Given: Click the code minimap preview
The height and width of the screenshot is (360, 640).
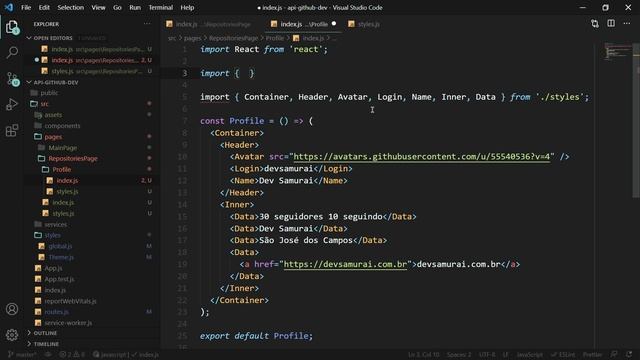Looking at the screenshot, I should [617, 51].
